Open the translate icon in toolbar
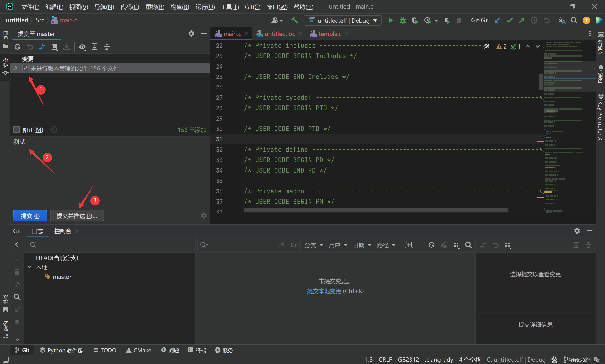Image resolution: width=605 pixels, height=364 pixels. (562, 20)
